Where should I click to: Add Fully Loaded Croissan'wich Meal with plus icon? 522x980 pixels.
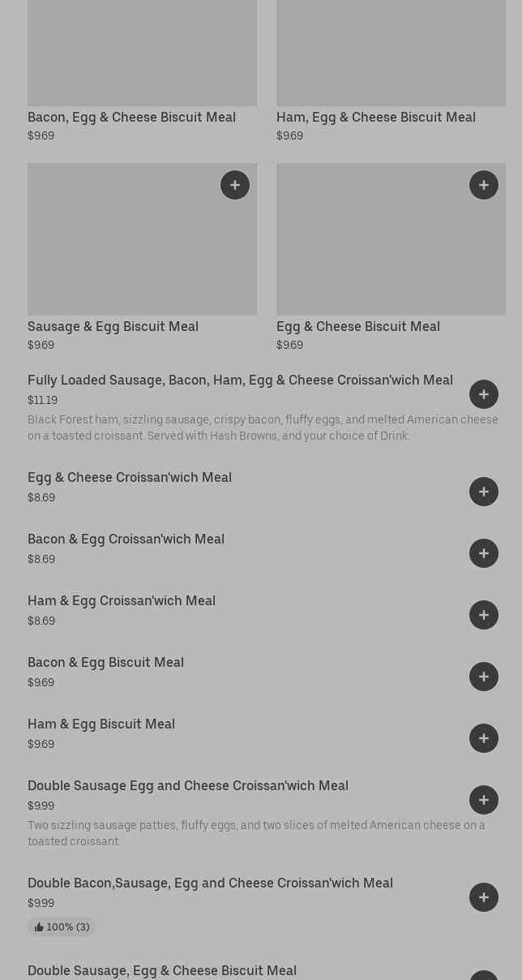click(x=484, y=394)
